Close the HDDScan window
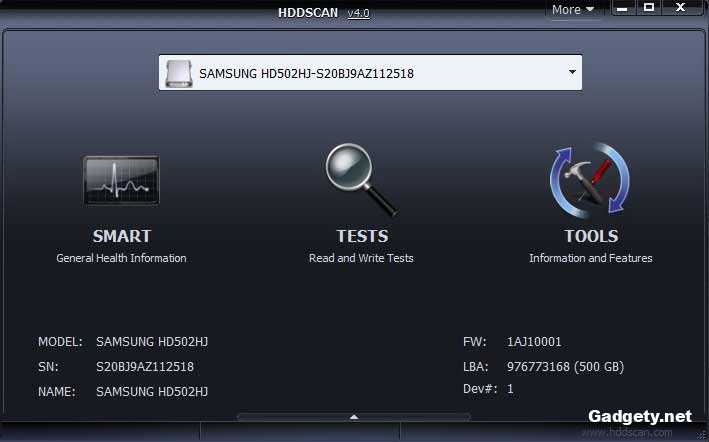Screen dimensions: 709x442 (x=681, y=9)
